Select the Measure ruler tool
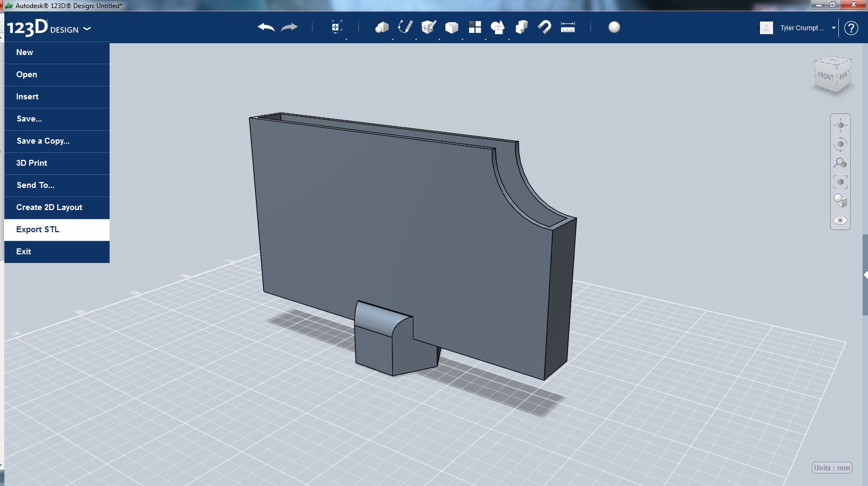 point(568,27)
